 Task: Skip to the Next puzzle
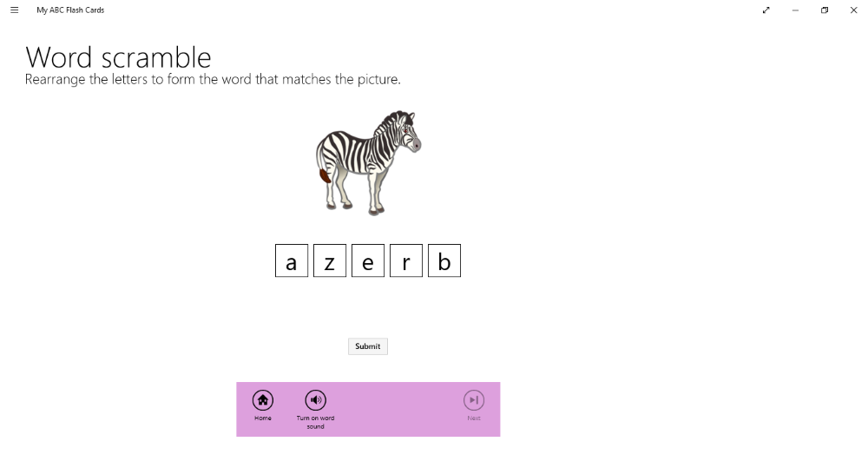[x=474, y=400]
